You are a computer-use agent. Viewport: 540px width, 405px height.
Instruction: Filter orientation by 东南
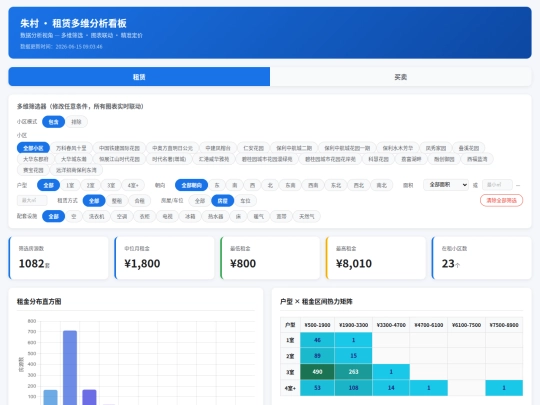pos(290,185)
